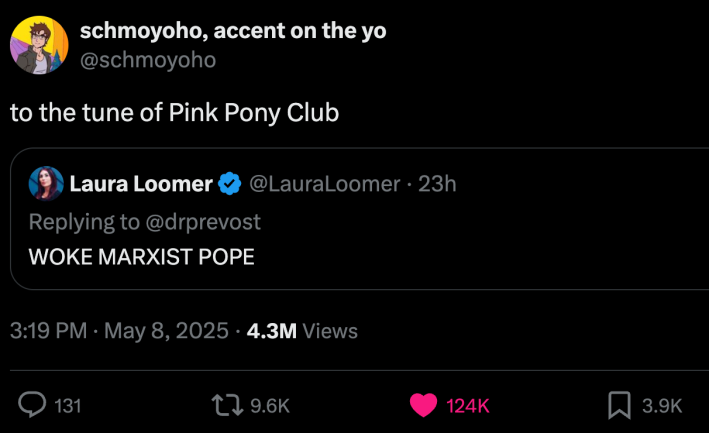Open schmoyoho's profile avatar
This screenshot has width=709, height=433.
coord(39,46)
